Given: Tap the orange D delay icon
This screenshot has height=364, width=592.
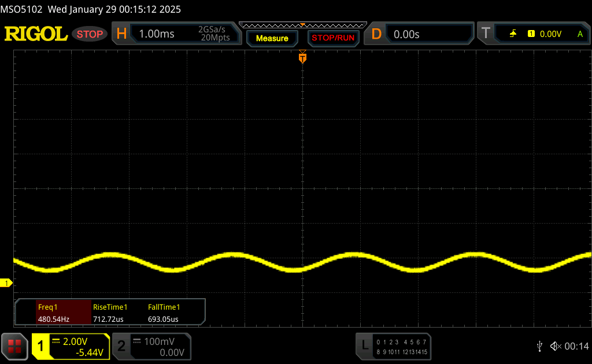Looking at the screenshot, I should click(376, 34).
